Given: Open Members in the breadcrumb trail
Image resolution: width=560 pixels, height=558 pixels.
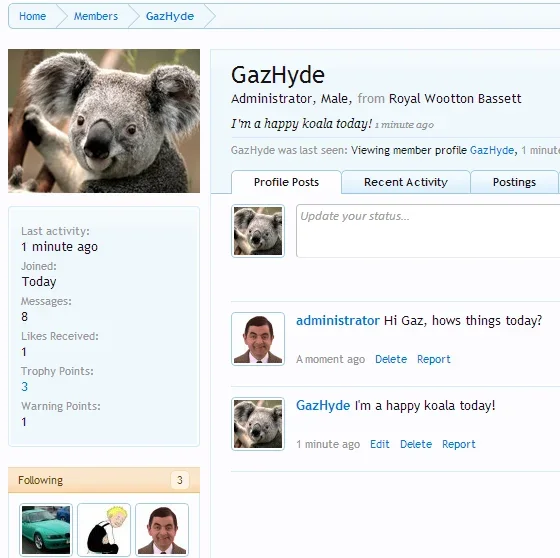Looking at the screenshot, I should [x=96, y=16].
